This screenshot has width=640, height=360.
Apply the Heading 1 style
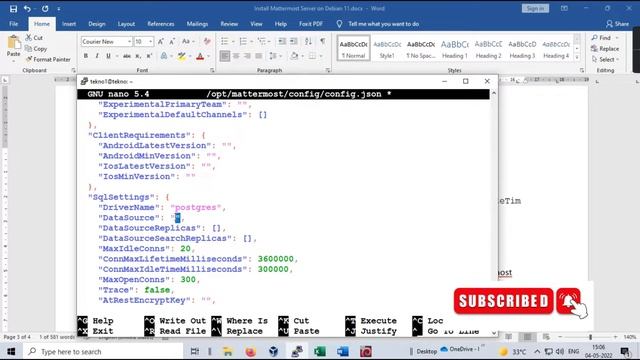click(x=455, y=49)
